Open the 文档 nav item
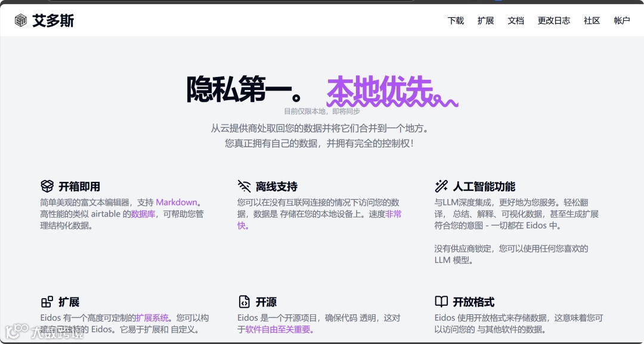This screenshot has height=344, width=644. pos(515,20)
